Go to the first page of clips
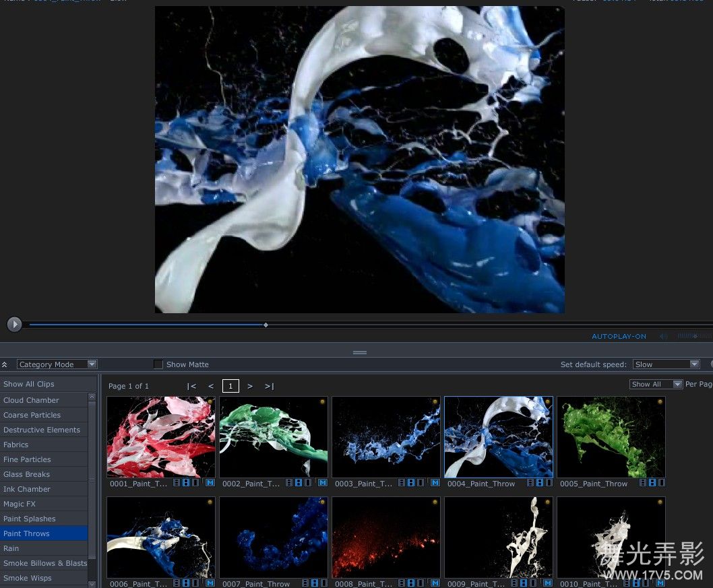The image size is (713, 588). pyautogui.click(x=191, y=386)
